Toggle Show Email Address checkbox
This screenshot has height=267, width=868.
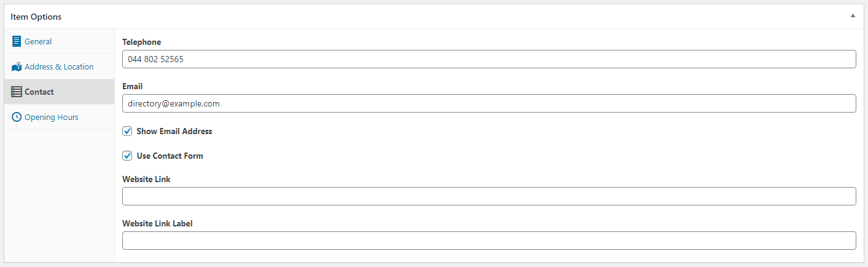pos(128,131)
